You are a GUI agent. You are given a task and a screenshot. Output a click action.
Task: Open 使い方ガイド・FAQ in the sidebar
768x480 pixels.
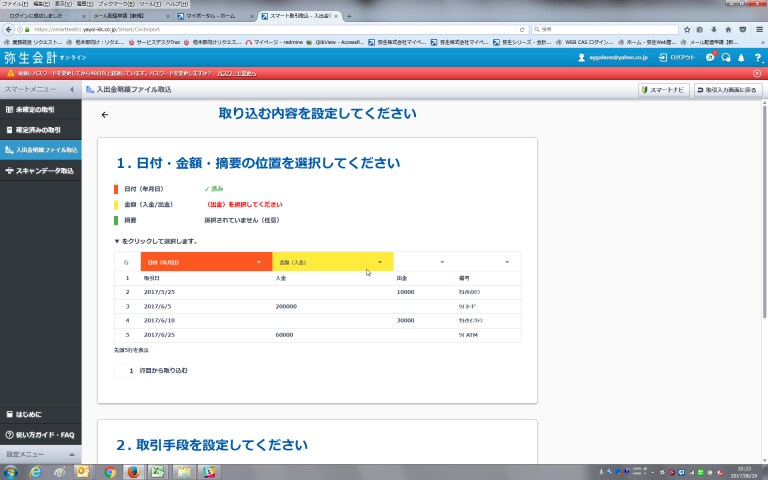point(44,435)
